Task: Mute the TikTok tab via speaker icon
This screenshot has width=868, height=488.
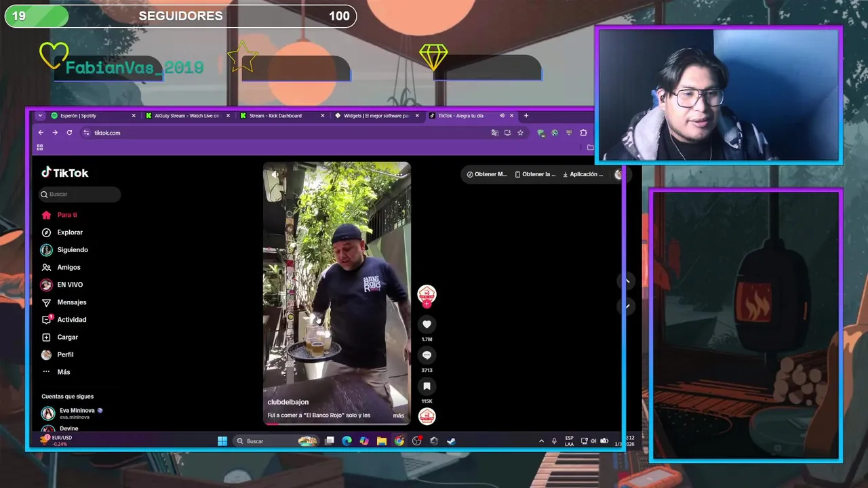Action: pyautogui.click(x=502, y=116)
